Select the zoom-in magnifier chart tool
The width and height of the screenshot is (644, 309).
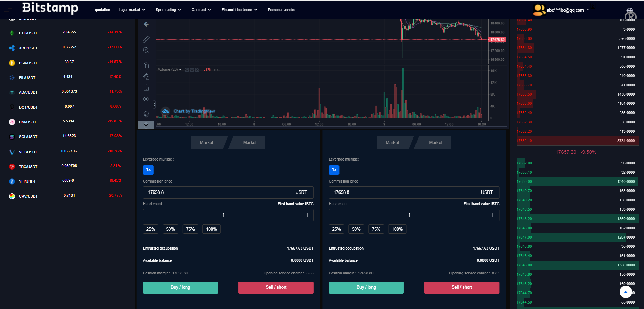coord(146,50)
